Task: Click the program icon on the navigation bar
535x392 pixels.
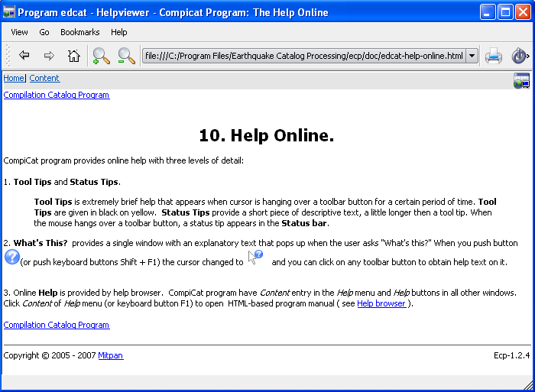Action: tap(521, 81)
